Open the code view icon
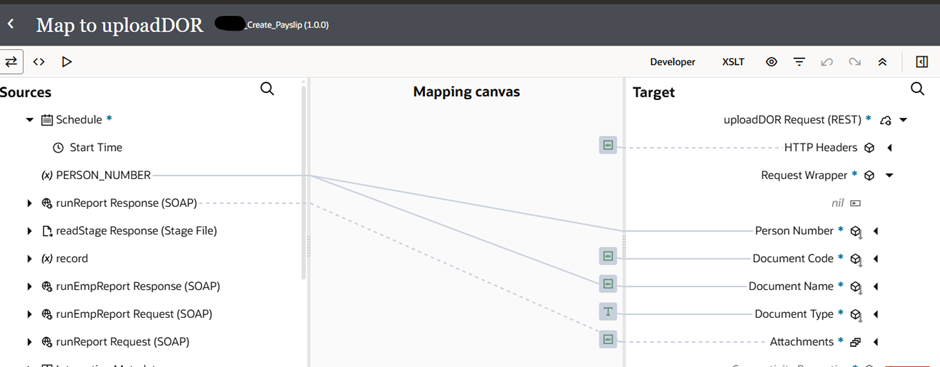This screenshot has height=367, width=940. click(x=39, y=62)
